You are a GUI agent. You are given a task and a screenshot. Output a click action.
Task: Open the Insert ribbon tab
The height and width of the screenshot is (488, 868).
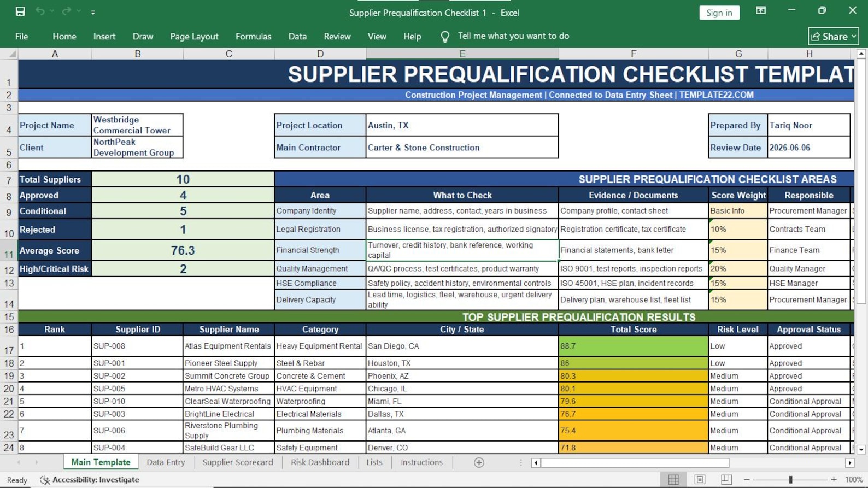[104, 36]
